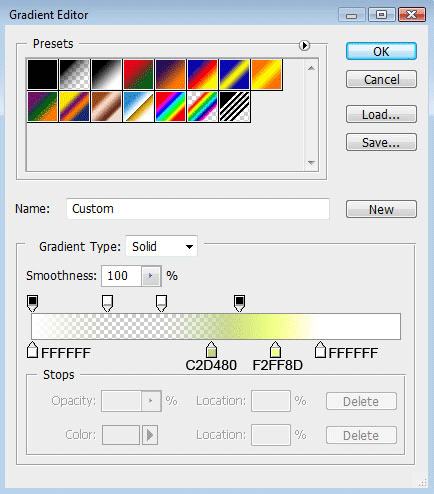Viewport: 434px width, 494px height.
Task: Select the leftmost FFFFFF color stop
Action: tap(32, 350)
